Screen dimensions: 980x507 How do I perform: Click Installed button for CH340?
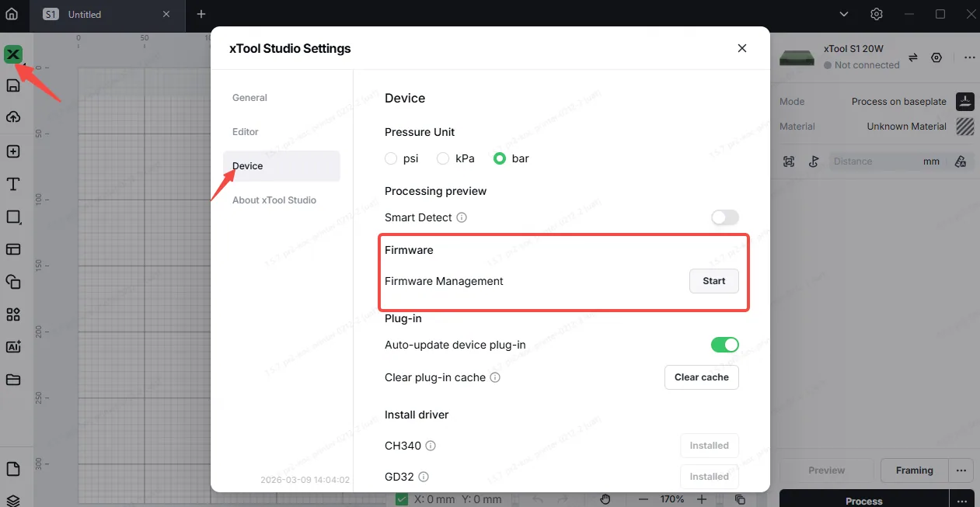point(710,446)
